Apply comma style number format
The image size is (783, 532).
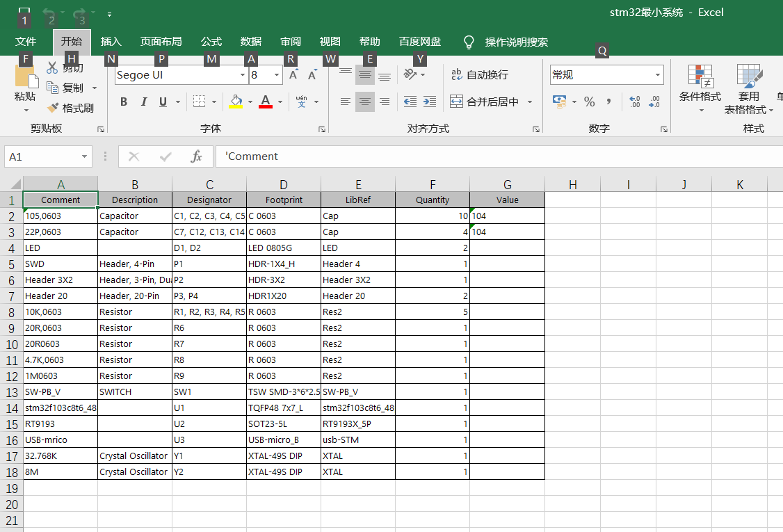coord(608,102)
